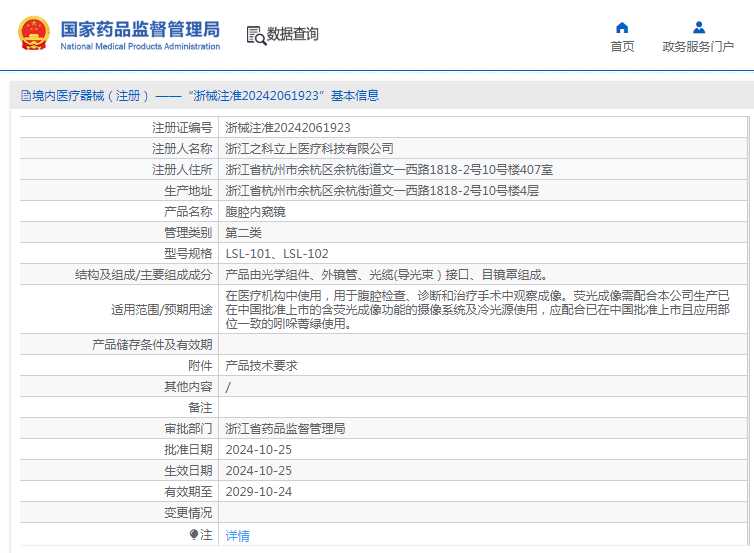Select 批准日期 value 2024-10-25

pyautogui.click(x=259, y=450)
